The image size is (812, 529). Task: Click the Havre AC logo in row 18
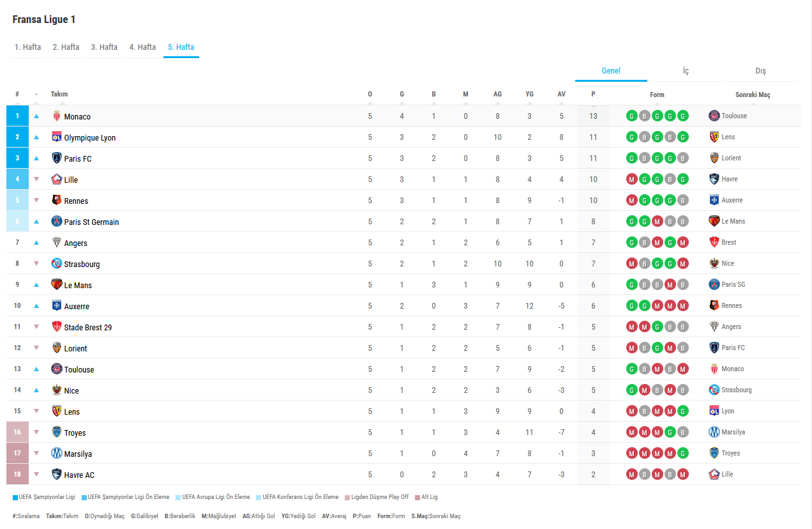[57, 475]
